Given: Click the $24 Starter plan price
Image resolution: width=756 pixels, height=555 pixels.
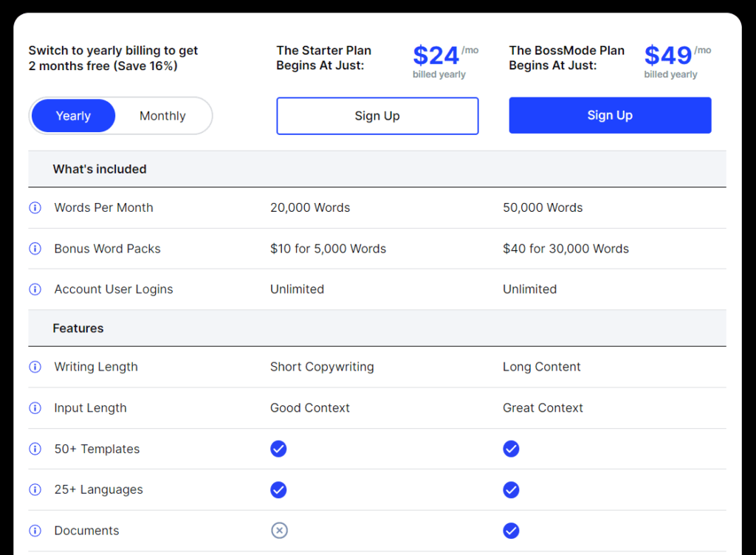Looking at the screenshot, I should coord(436,55).
